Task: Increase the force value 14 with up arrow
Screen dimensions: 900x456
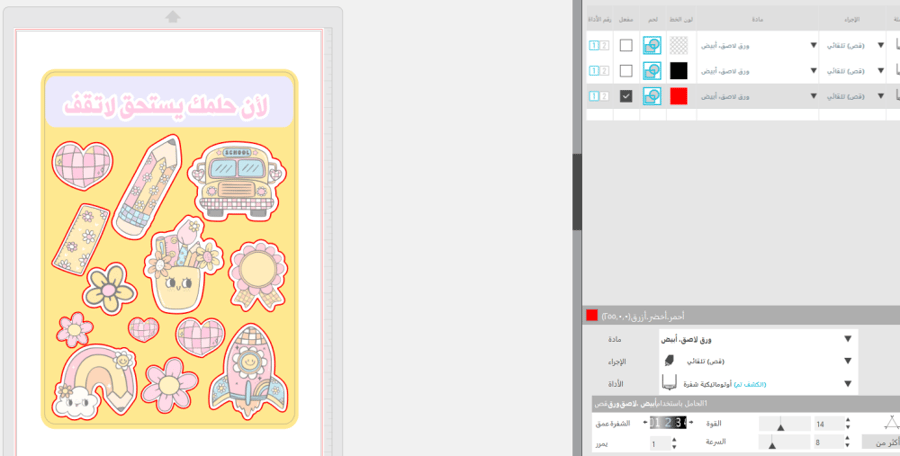Action: (848, 420)
